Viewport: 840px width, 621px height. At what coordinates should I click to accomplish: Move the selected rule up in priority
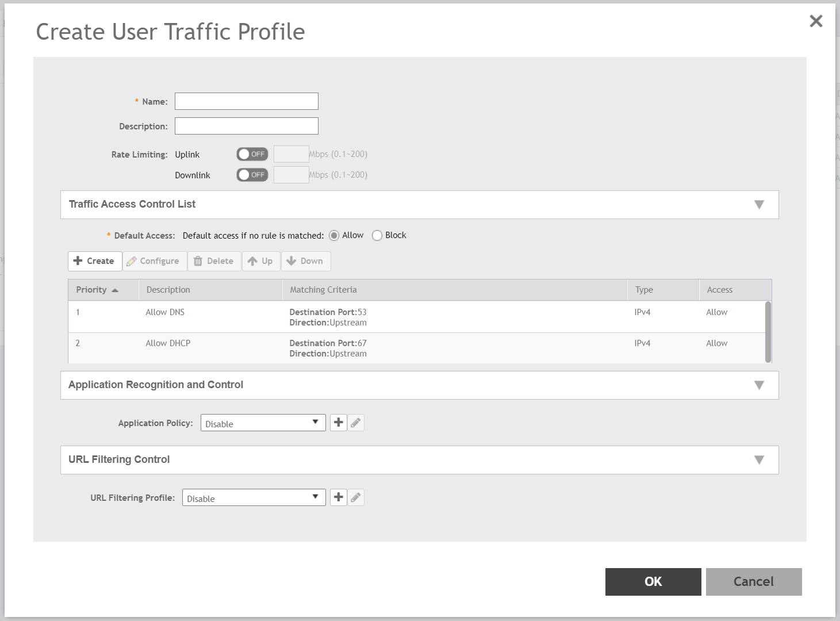click(x=261, y=261)
